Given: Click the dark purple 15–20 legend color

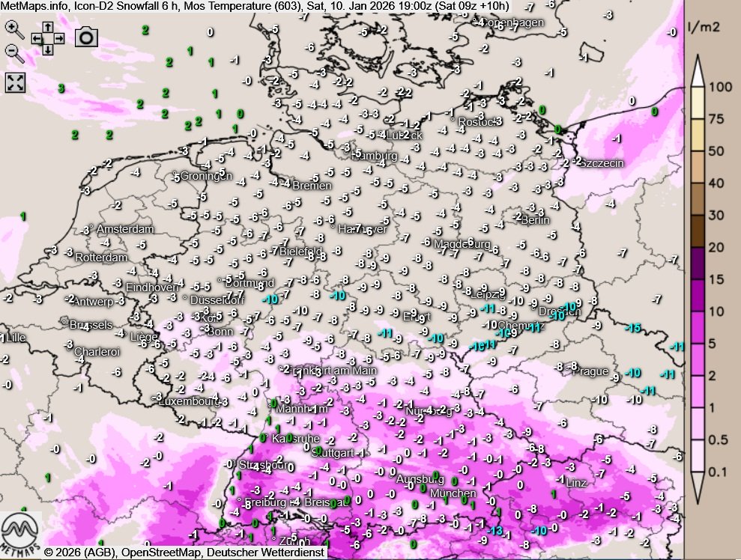Looking at the screenshot, I should click(698, 264).
